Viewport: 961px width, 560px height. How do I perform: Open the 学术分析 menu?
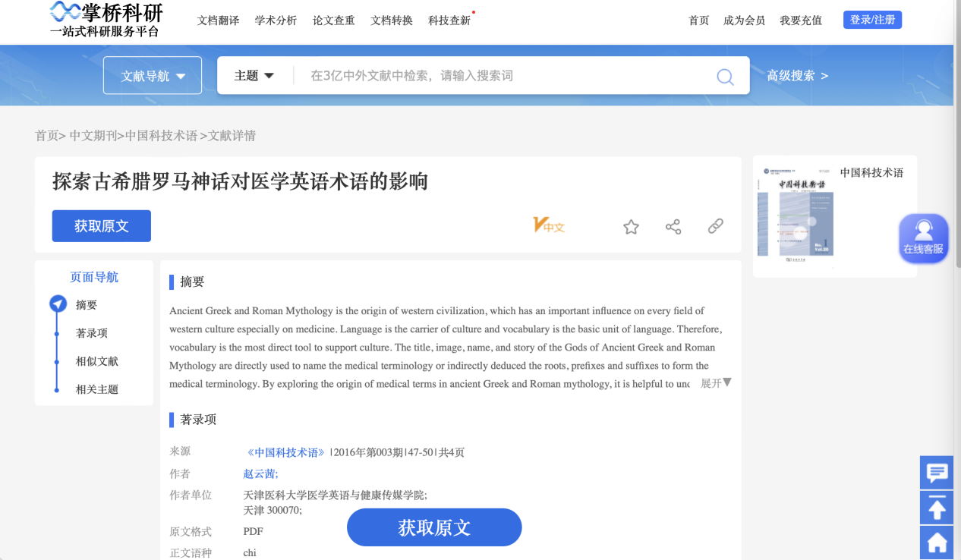click(276, 20)
